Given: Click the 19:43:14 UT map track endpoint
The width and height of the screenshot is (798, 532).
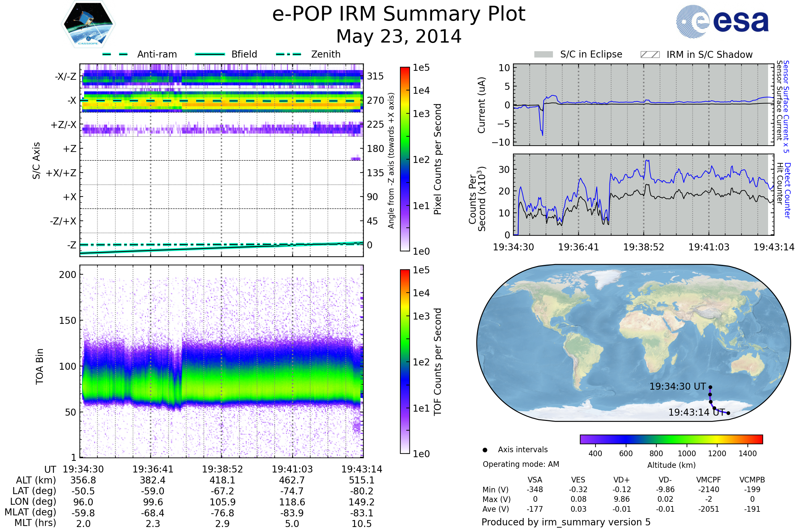Looking at the screenshot, I should 728,413.
